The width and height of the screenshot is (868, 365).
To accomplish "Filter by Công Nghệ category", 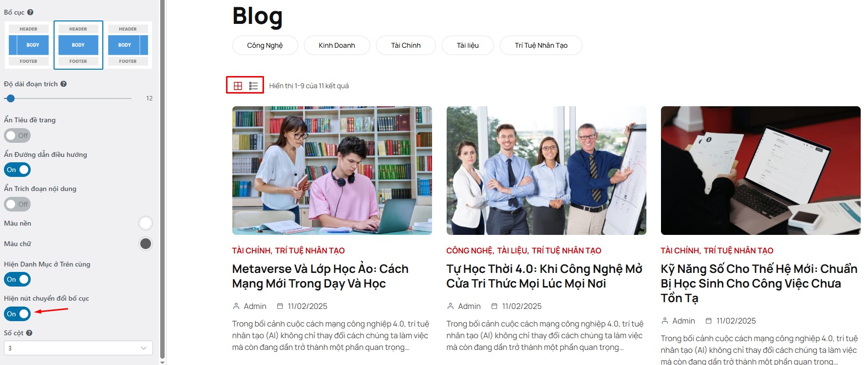I will 265,45.
